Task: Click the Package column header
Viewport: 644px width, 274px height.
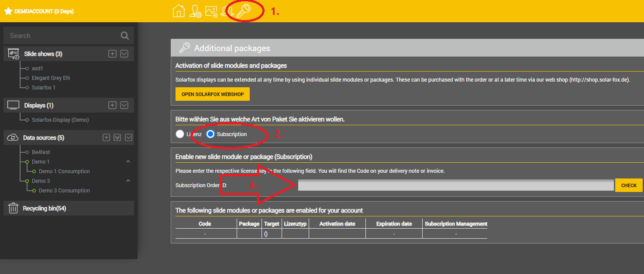Action: (249, 224)
